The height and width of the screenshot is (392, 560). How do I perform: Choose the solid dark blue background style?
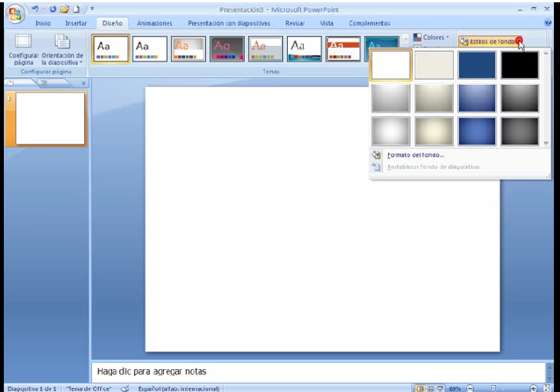coord(477,65)
